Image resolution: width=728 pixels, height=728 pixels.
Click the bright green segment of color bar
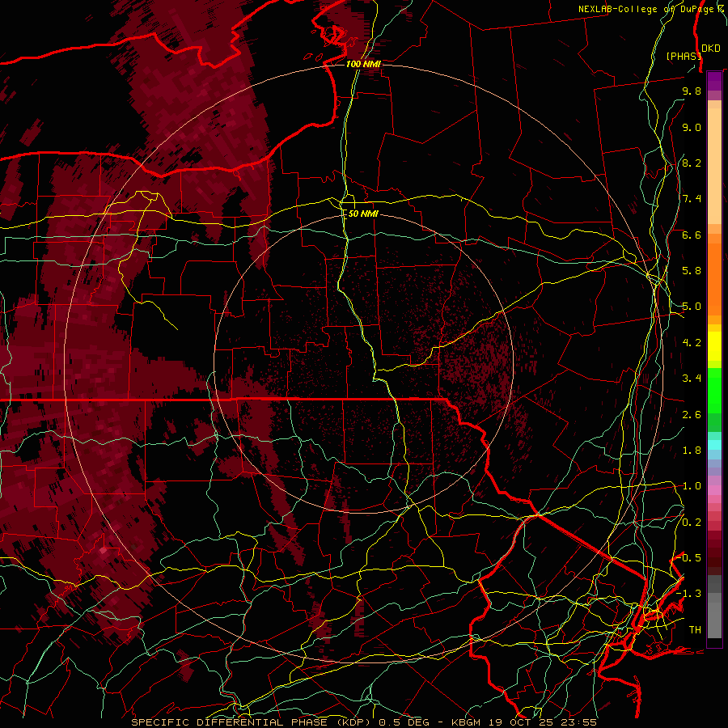714,390
